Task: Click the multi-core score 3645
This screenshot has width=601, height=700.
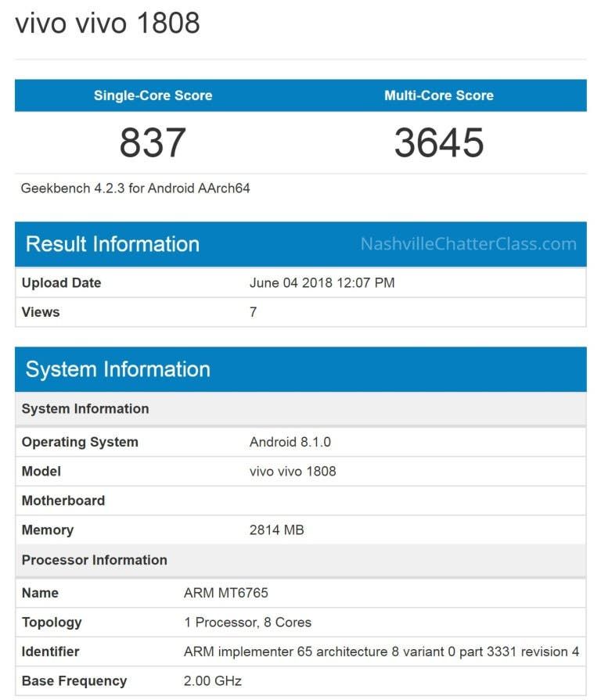Action: coord(439,142)
